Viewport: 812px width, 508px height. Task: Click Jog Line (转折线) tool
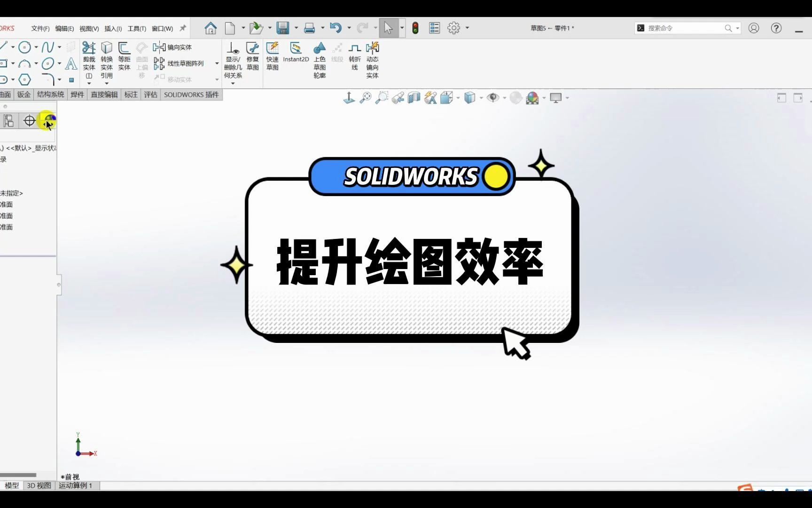point(355,56)
